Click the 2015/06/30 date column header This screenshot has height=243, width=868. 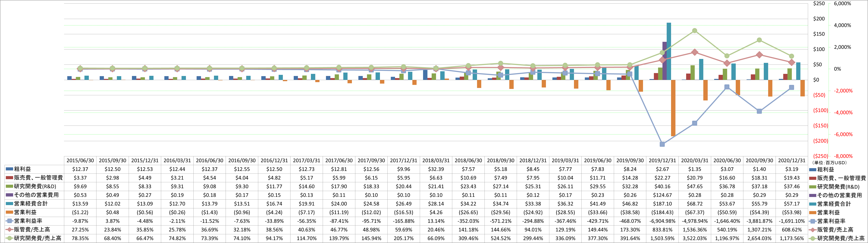(80, 161)
